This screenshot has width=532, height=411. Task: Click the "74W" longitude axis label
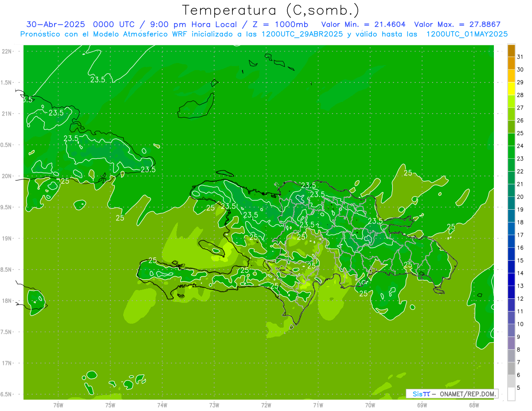pyautogui.click(x=162, y=405)
